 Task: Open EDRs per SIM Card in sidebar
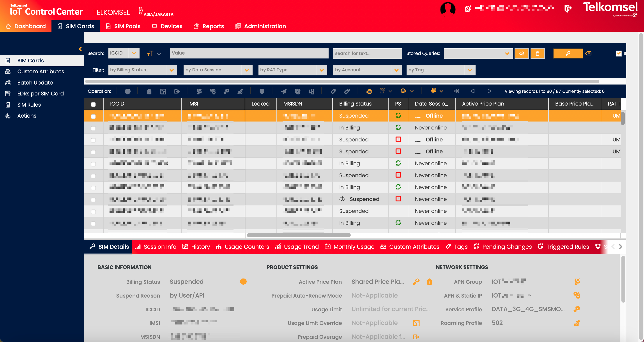click(x=41, y=93)
